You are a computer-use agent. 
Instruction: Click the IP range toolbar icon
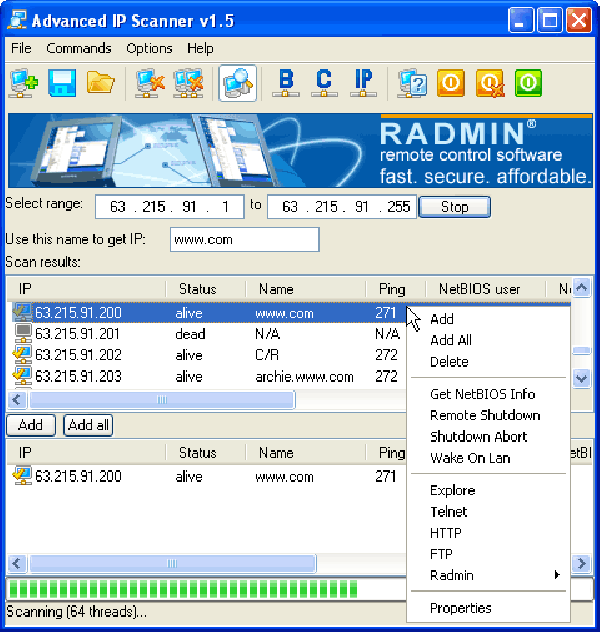(x=363, y=83)
